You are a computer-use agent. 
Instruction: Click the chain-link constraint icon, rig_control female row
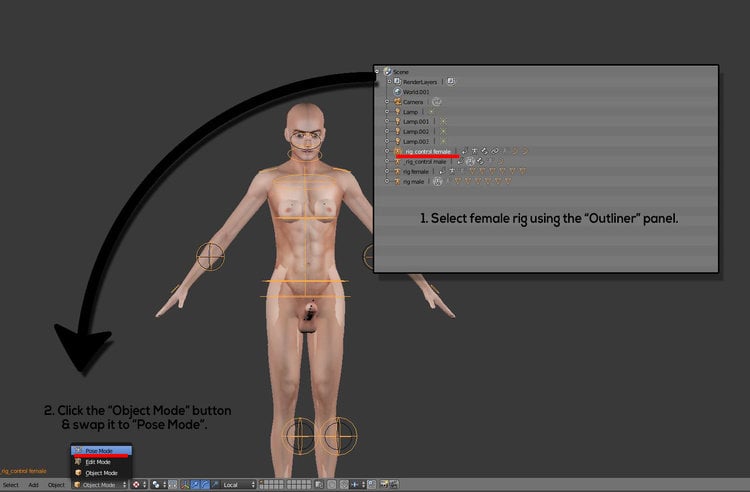coord(495,151)
